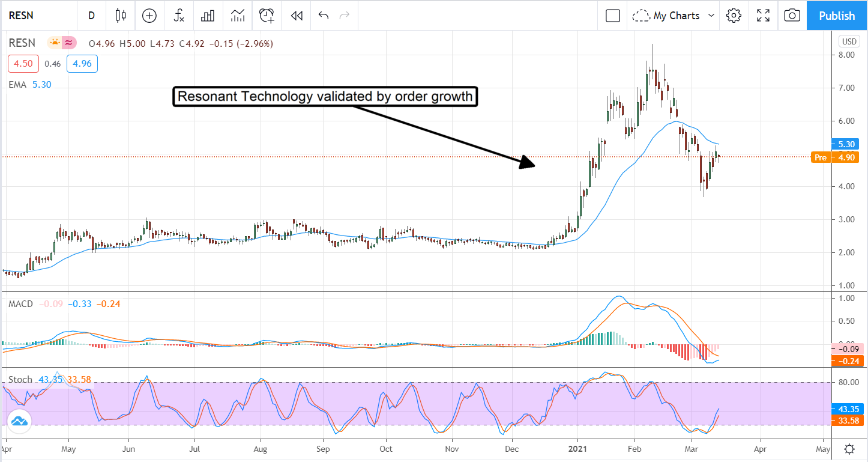Take a chart snapshot with the camera icon

792,16
